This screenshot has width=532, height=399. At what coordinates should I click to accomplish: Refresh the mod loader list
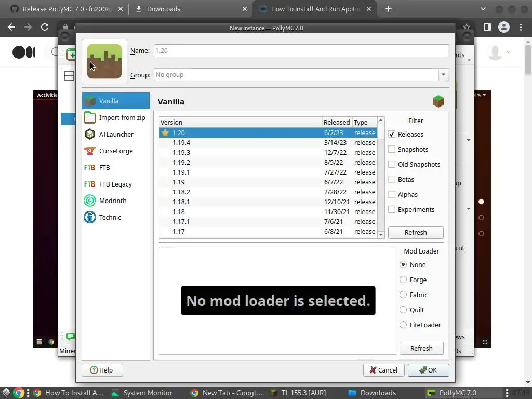point(421,348)
